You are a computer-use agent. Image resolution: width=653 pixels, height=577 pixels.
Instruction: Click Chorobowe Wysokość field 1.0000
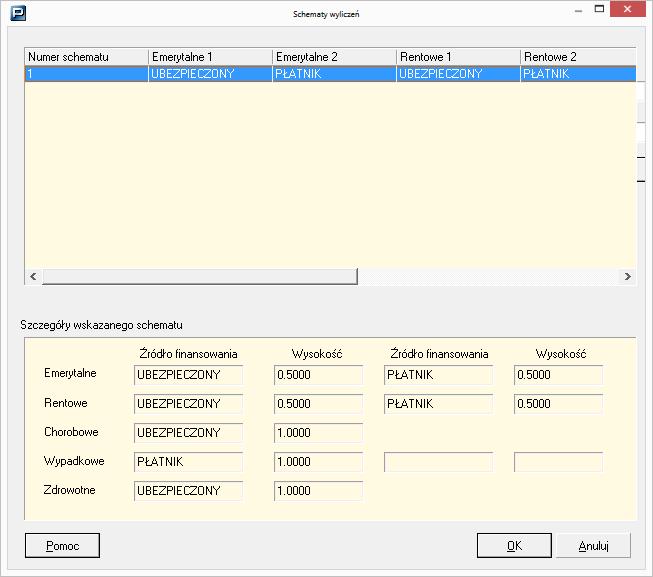click(318, 433)
